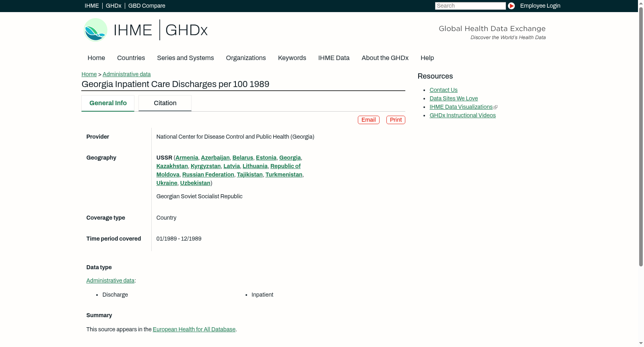The height and width of the screenshot is (347, 644).
Task: Click the IHME leaf logo
Action: [x=95, y=30]
